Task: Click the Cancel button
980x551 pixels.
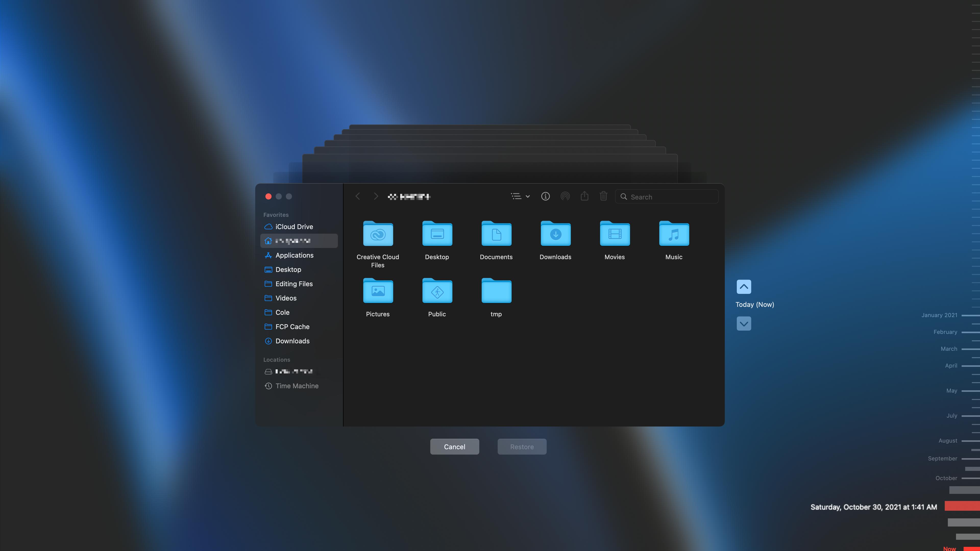Action: click(454, 446)
